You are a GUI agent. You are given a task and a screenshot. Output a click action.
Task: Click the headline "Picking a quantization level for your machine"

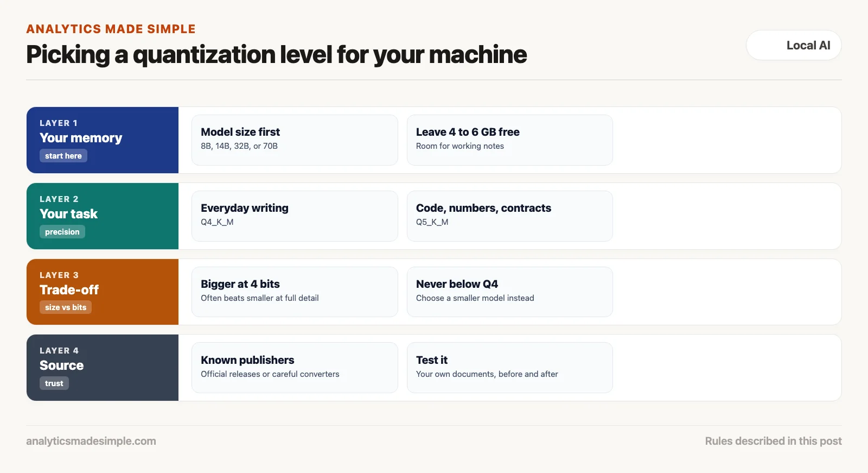pyautogui.click(x=277, y=54)
